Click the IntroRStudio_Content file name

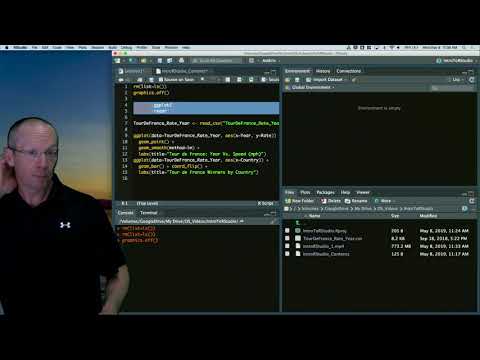(326, 254)
